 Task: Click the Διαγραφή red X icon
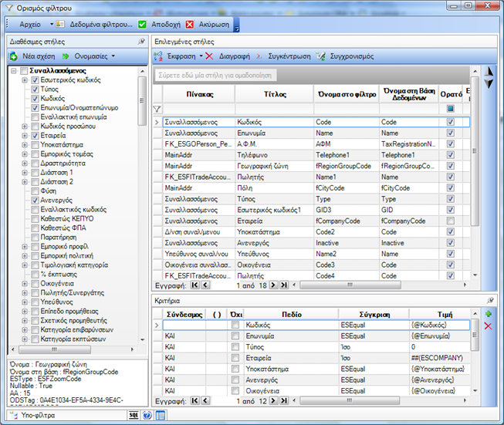(x=209, y=56)
